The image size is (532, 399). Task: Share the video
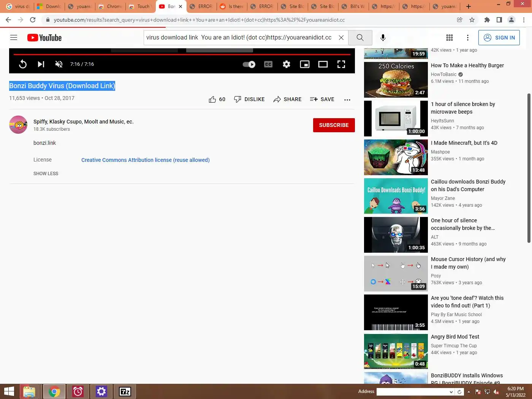tap(287, 99)
